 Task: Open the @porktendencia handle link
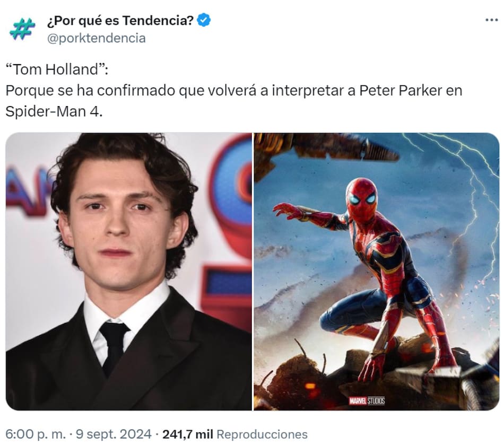coord(97,38)
